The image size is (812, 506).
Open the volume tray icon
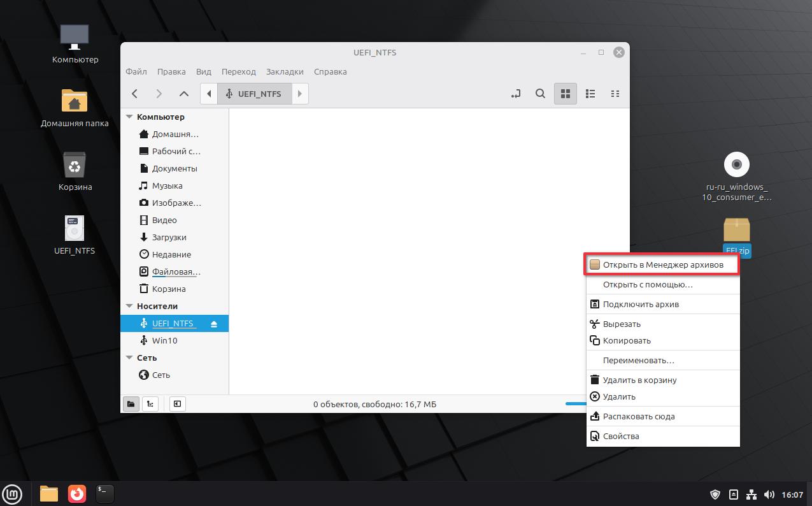pos(769,495)
